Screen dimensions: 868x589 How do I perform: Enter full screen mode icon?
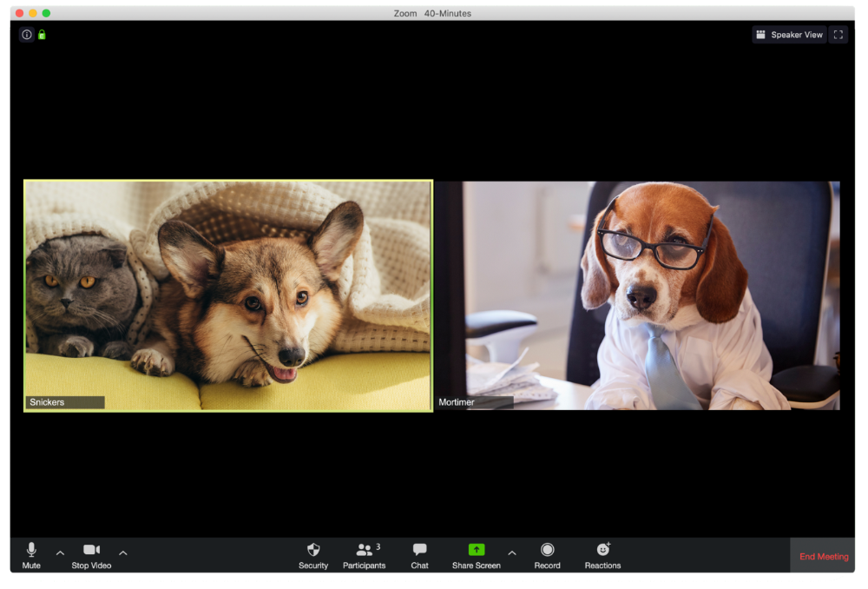click(x=838, y=35)
